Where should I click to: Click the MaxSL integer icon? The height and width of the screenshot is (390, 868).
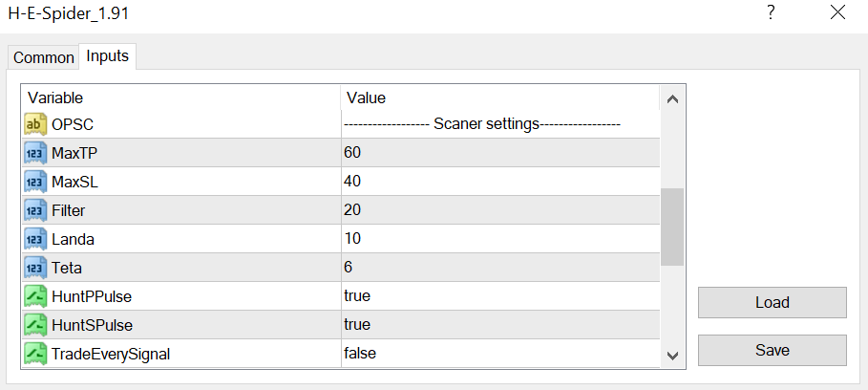point(36,181)
